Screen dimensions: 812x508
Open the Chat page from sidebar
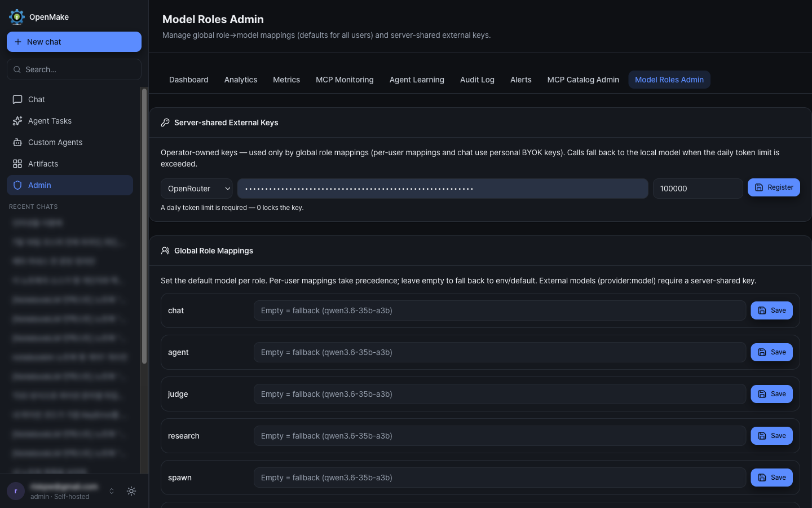(x=70, y=99)
